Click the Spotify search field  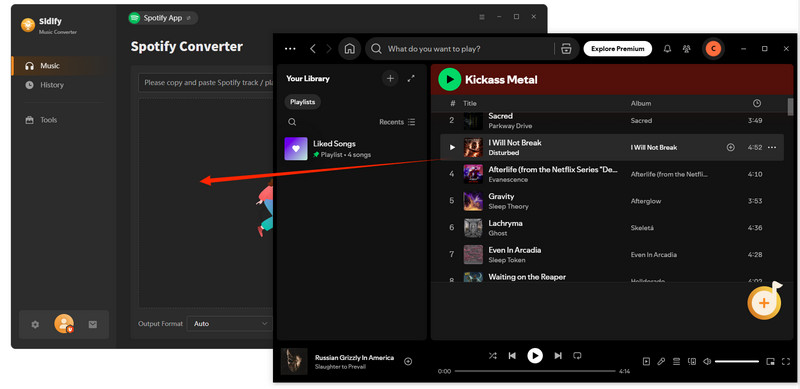click(x=459, y=49)
